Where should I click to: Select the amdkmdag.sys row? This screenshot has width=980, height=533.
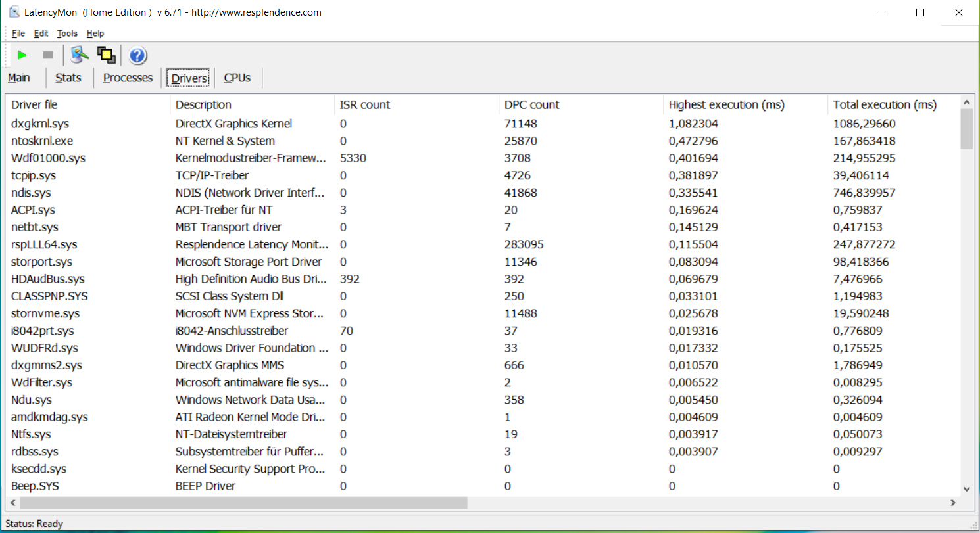[483, 417]
